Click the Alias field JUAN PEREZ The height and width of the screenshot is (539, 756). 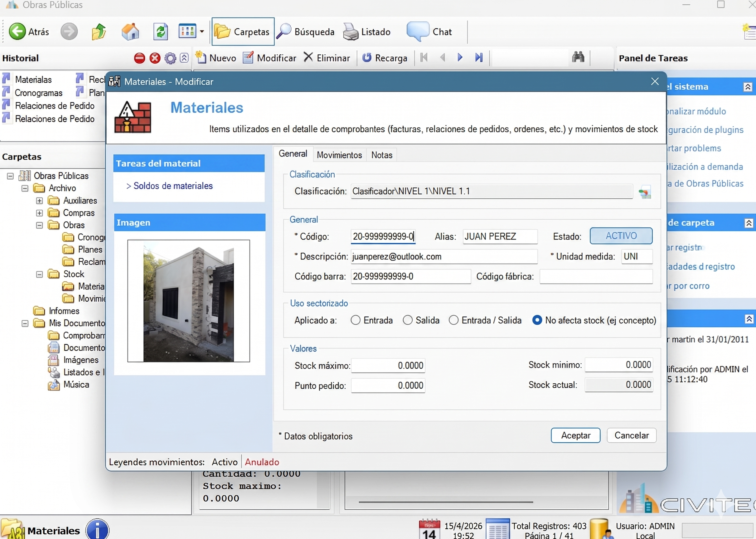coord(500,237)
